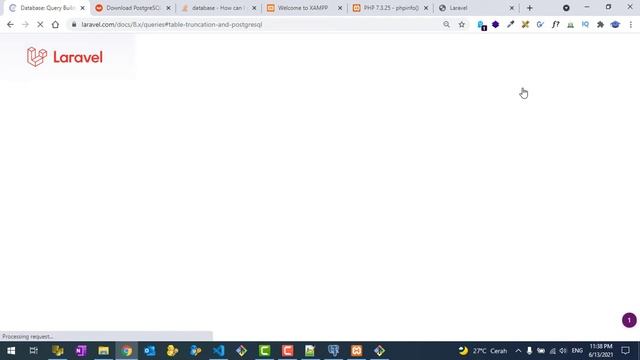
Task: Click the microphone tray icon
Action: (x=529, y=351)
